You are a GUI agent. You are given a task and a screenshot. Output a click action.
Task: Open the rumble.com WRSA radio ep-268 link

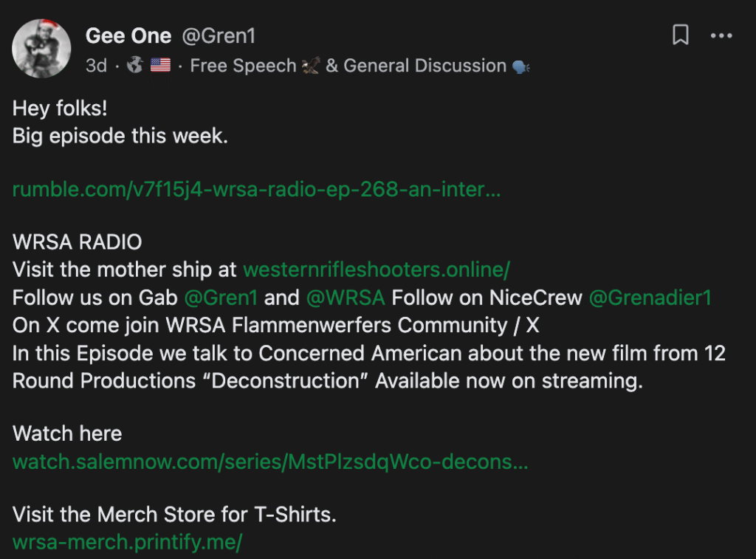click(x=256, y=190)
